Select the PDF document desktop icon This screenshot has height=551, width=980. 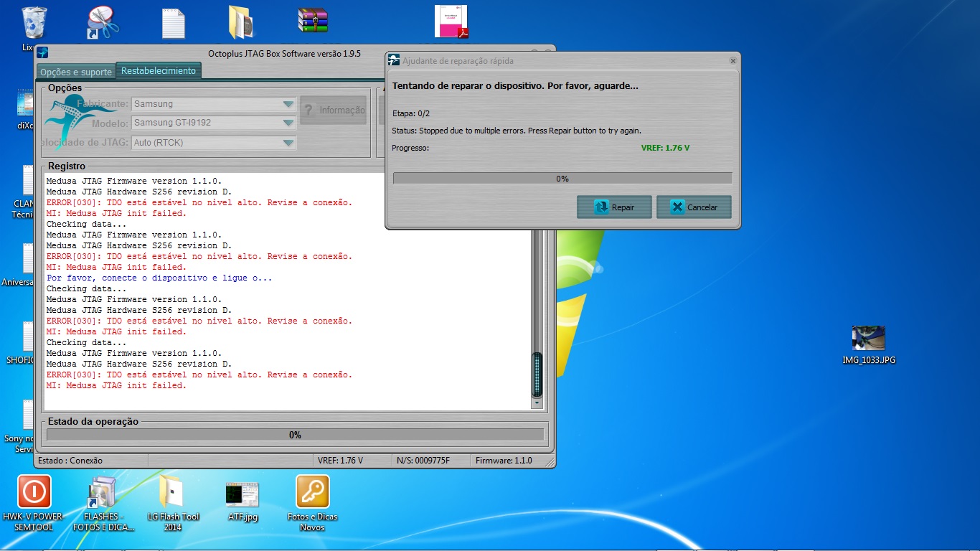[x=451, y=22]
